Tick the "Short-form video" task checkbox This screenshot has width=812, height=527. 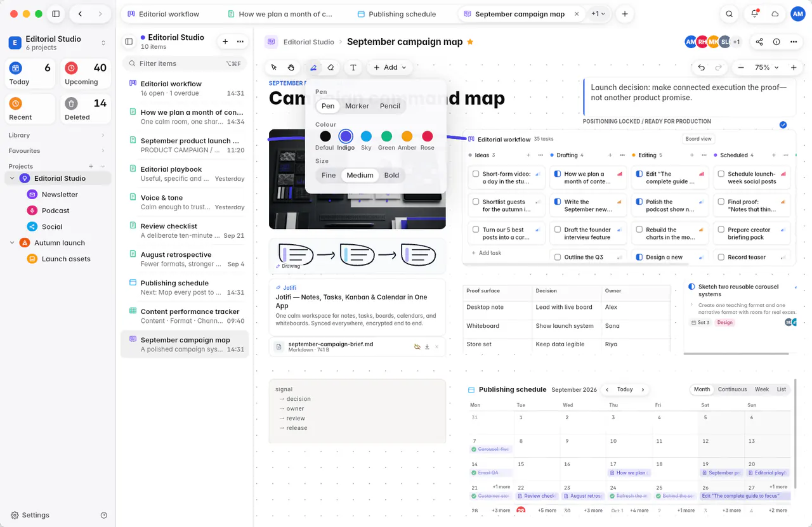(x=476, y=174)
